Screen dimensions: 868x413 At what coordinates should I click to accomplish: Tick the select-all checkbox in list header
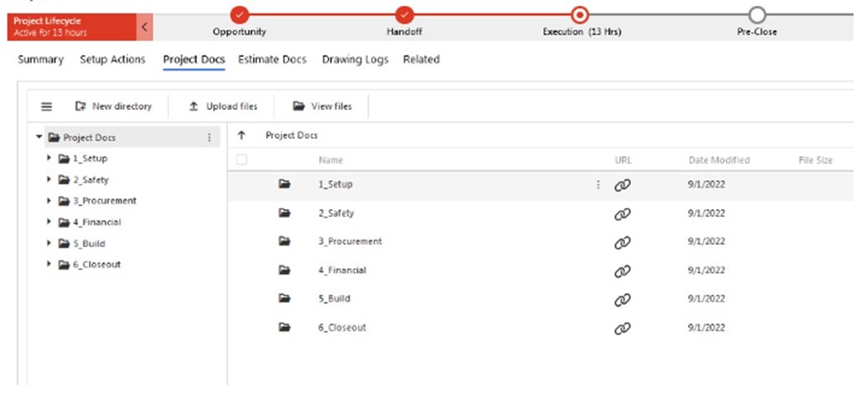pos(241,160)
